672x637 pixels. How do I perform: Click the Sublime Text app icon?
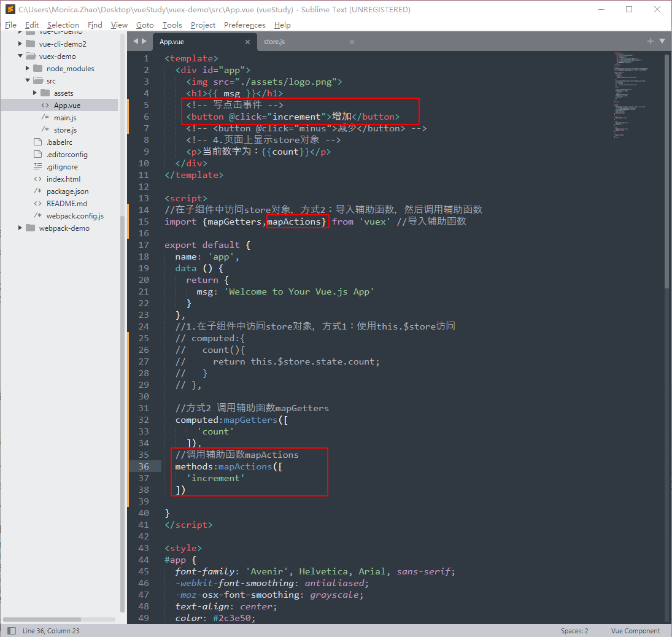point(10,9)
